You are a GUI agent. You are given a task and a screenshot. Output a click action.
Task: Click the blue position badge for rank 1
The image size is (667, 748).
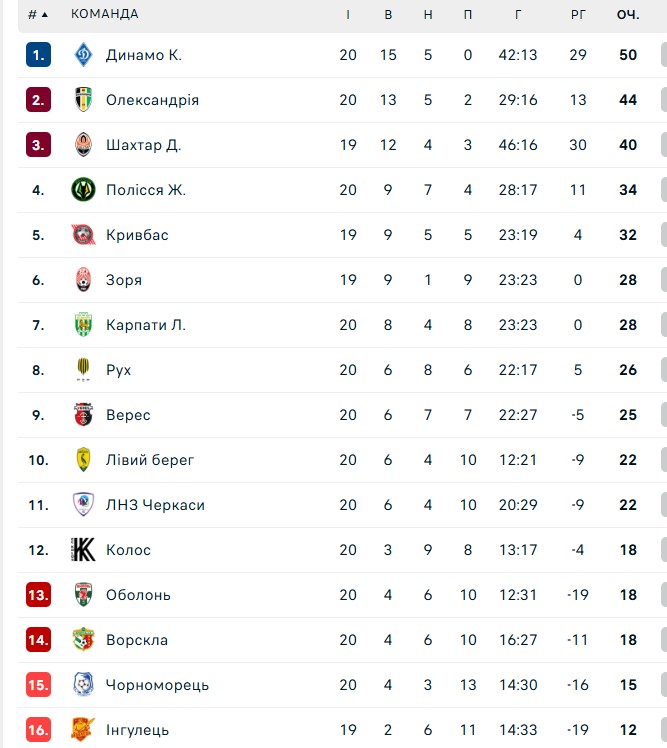tap(38, 55)
